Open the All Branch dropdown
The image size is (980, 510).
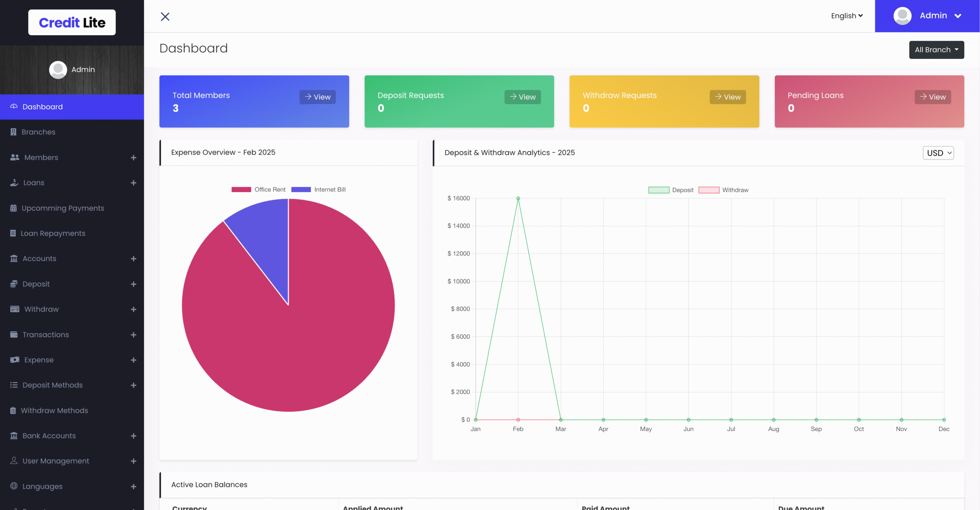click(936, 50)
